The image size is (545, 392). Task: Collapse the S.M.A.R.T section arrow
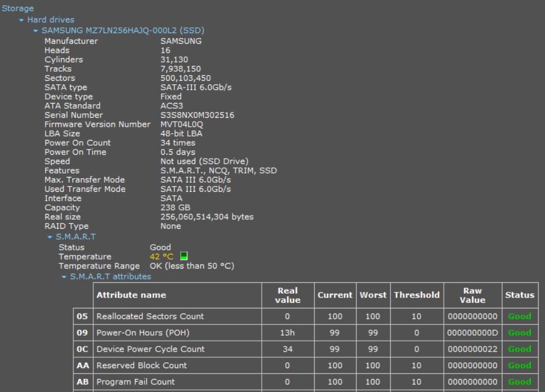click(49, 237)
